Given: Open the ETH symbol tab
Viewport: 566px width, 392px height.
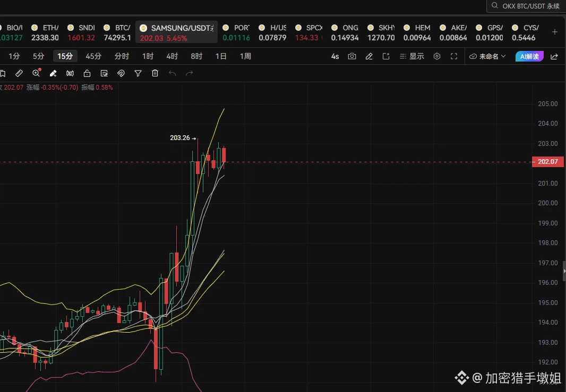Looking at the screenshot, I should tap(45, 32).
